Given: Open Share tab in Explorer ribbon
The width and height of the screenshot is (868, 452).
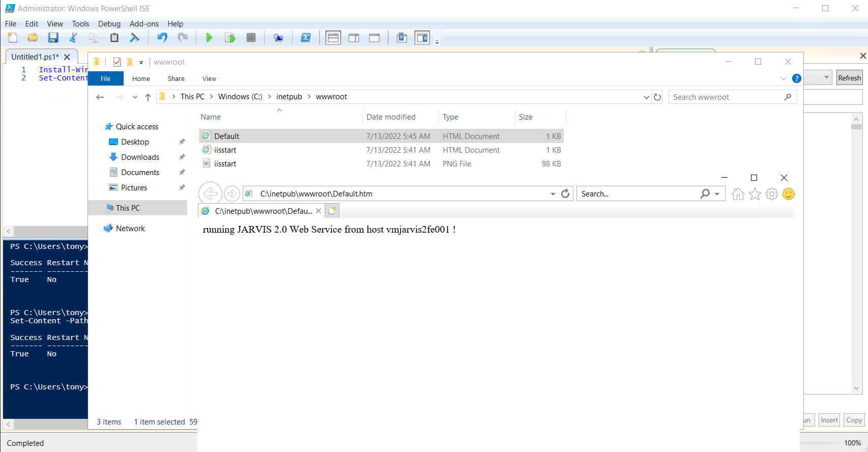Looking at the screenshot, I should click(x=176, y=78).
